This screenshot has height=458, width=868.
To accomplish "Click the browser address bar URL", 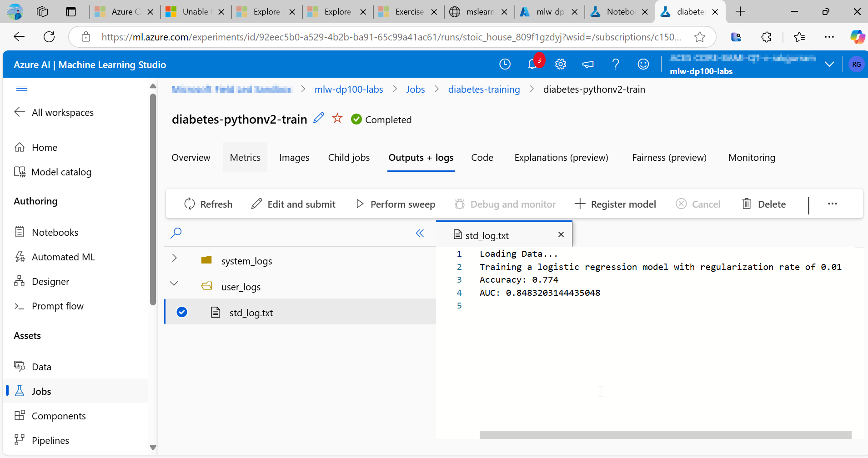I will [391, 37].
